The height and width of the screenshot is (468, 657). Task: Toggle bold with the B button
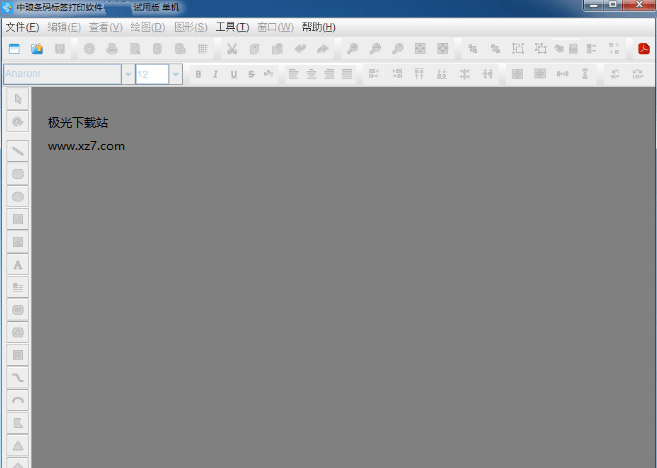[198, 74]
